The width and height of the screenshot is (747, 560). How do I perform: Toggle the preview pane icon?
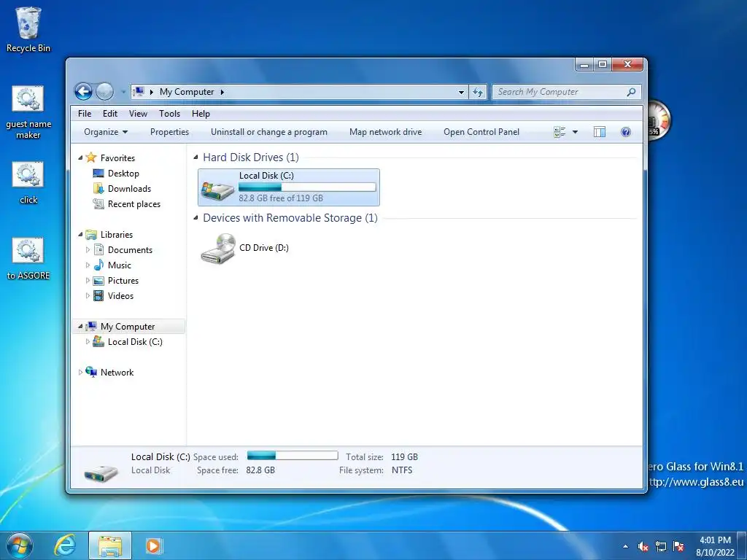(600, 132)
